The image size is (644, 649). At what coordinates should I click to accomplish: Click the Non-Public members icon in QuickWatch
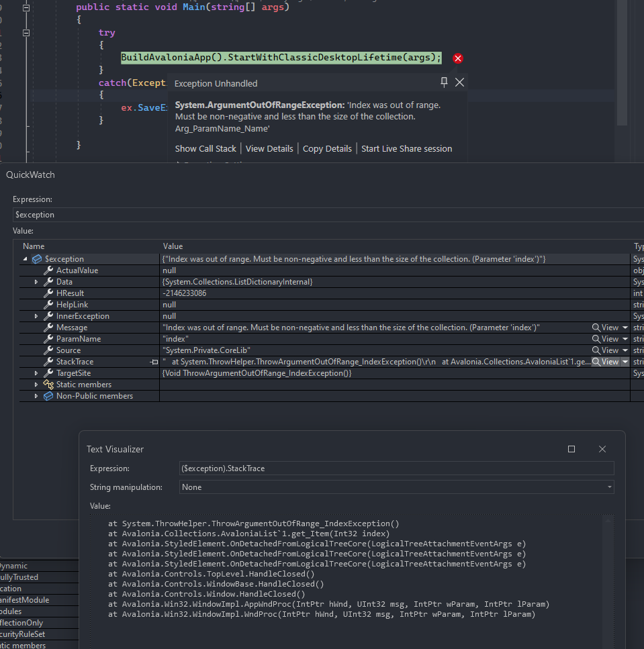(x=47, y=395)
